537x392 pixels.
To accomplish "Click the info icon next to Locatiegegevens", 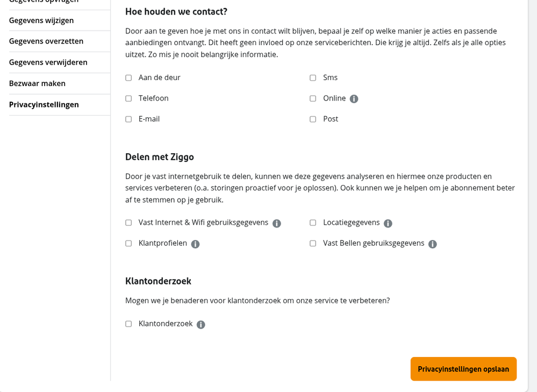I will coord(389,223).
